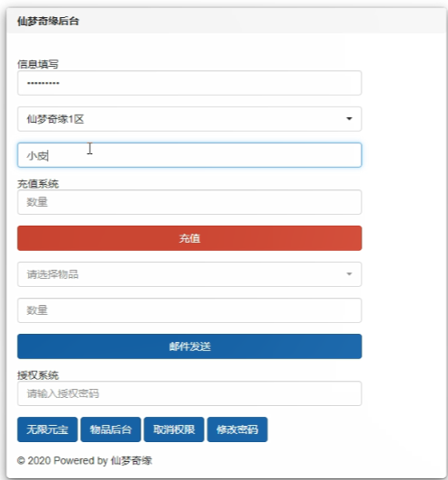Click the red 充值 button

coord(189,238)
